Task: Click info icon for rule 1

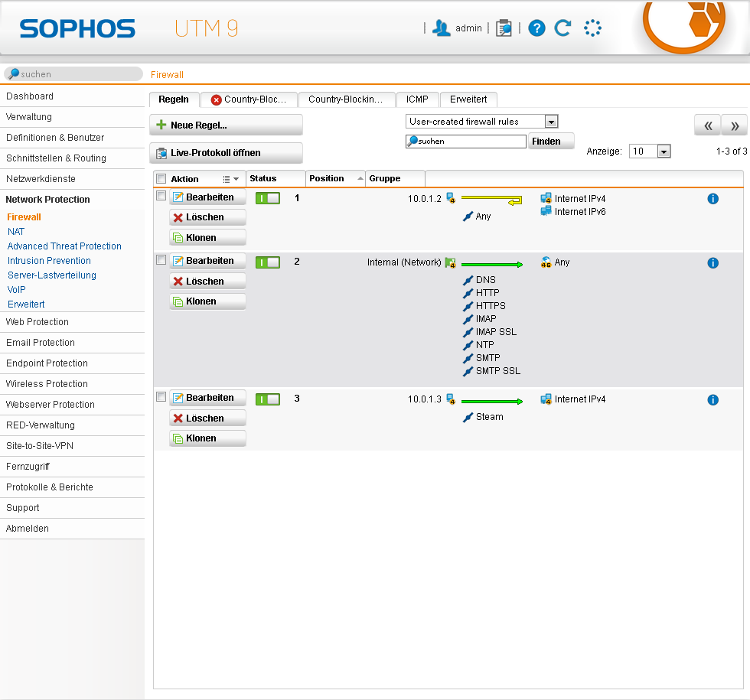Action: pos(712,199)
